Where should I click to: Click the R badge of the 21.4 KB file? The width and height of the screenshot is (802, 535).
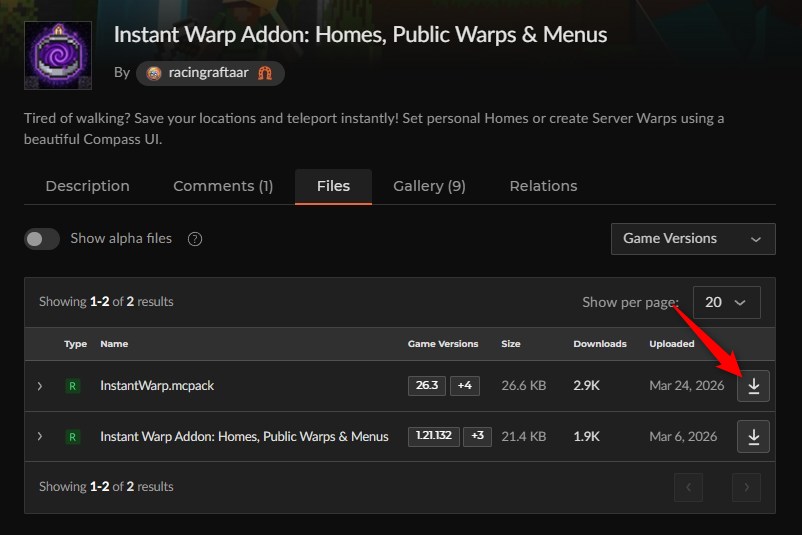coord(73,436)
